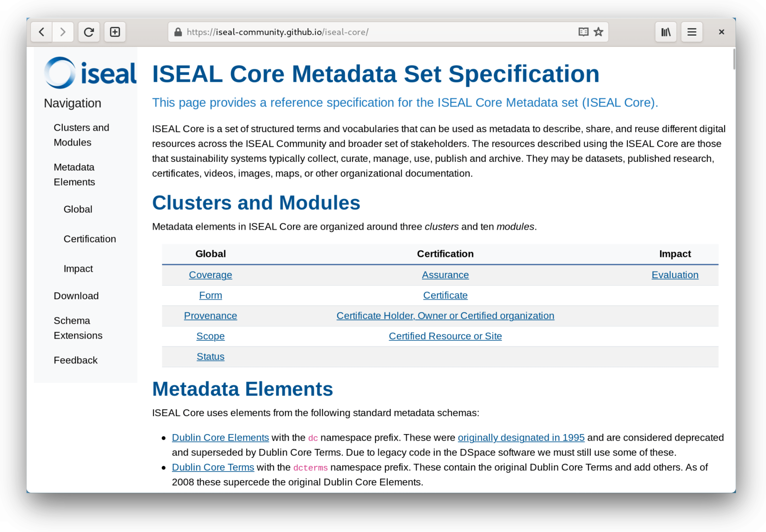Open the Provenance module link
The height and width of the screenshot is (532, 766).
[x=210, y=316]
